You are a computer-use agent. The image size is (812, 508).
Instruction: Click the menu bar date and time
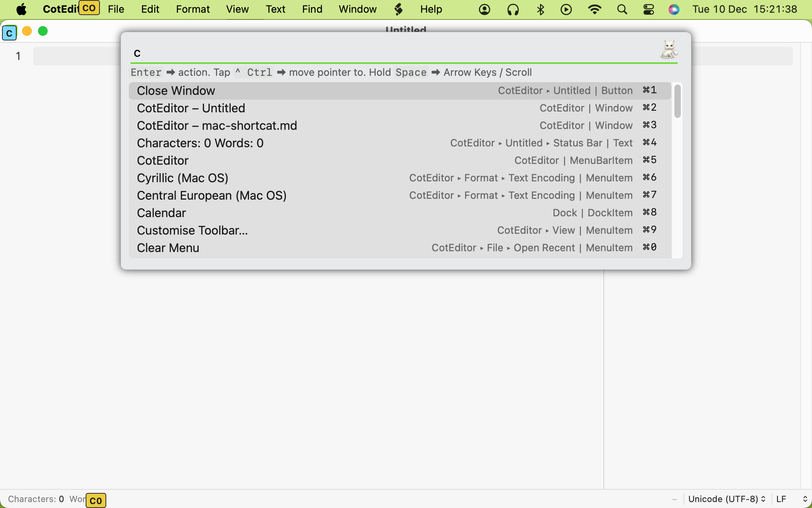tap(745, 9)
